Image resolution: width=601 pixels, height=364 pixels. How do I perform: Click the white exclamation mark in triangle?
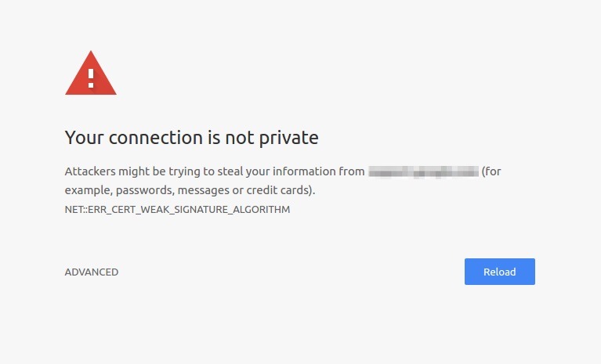pyautogui.click(x=91, y=78)
